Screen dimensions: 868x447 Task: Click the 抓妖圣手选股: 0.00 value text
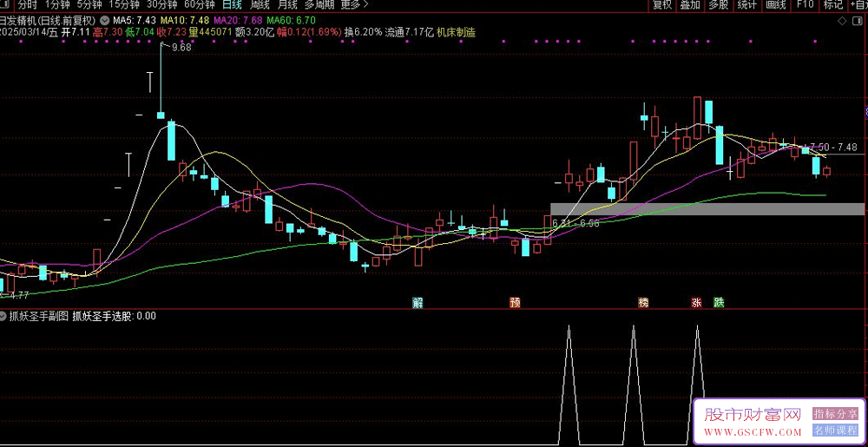pyautogui.click(x=114, y=317)
